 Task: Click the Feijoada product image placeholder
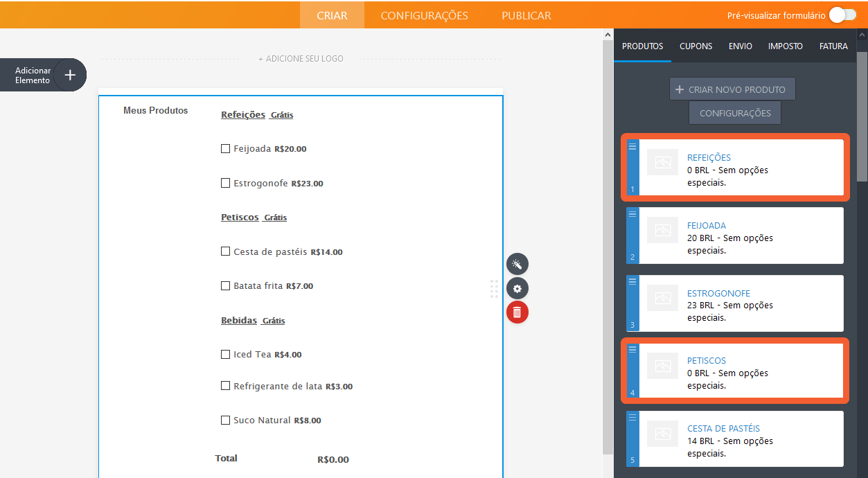click(662, 230)
